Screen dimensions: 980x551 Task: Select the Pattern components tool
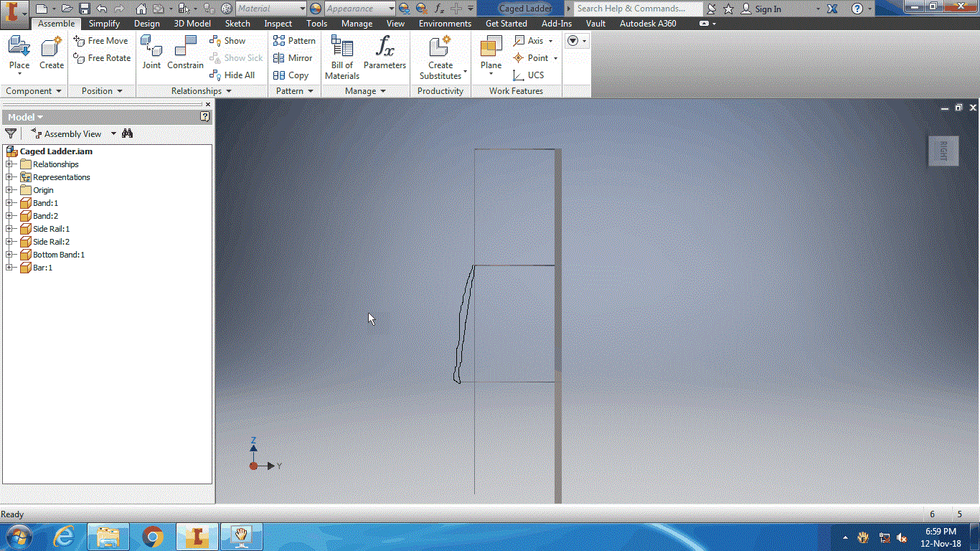coord(294,41)
